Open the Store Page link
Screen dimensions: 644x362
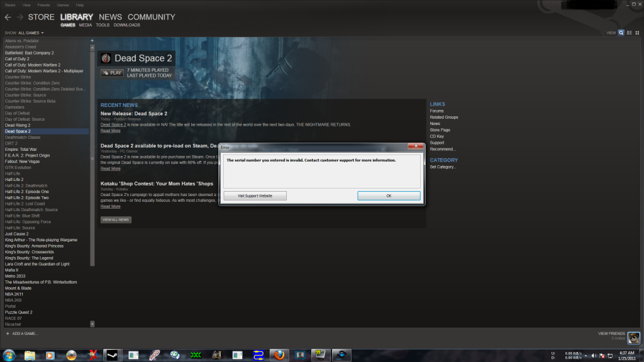click(x=440, y=130)
